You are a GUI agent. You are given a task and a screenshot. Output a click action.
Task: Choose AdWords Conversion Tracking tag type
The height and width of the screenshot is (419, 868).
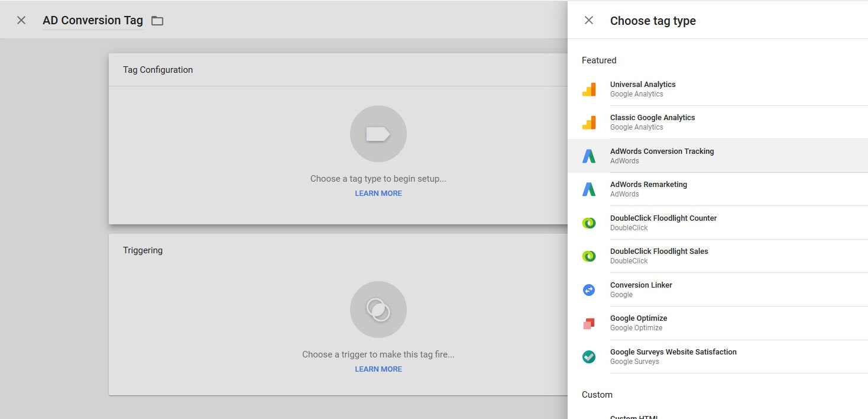tap(718, 156)
